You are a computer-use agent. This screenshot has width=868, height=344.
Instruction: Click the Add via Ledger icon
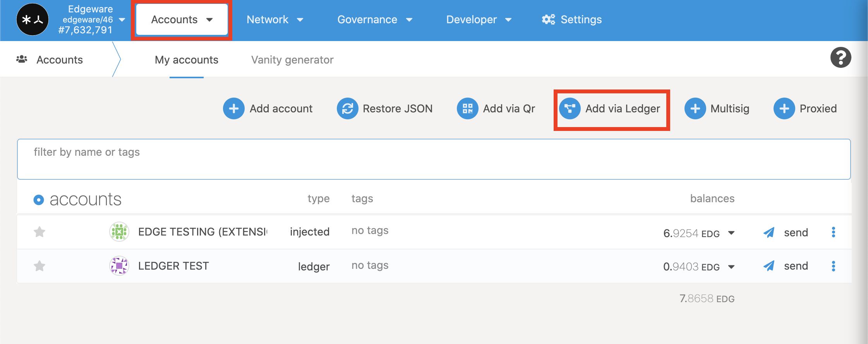tap(570, 108)
